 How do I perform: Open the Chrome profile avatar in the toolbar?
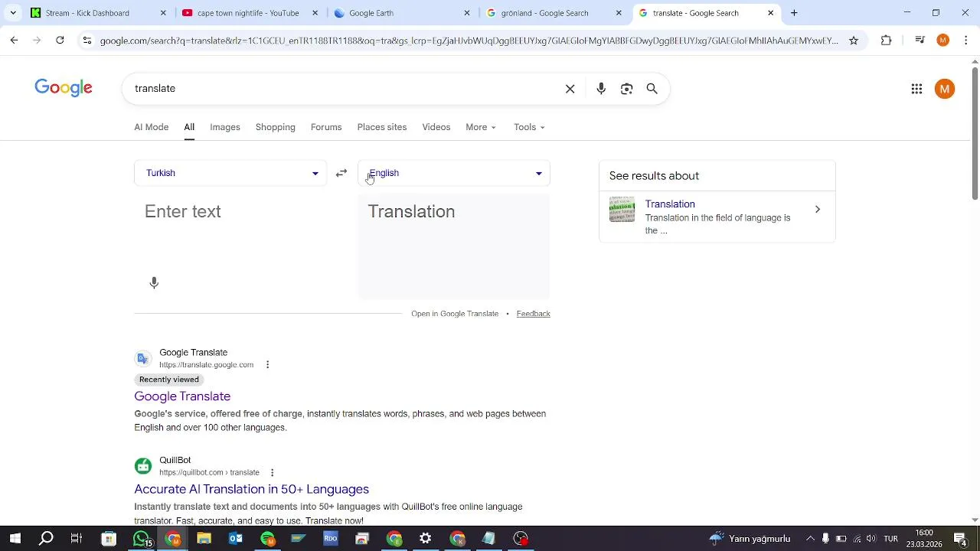pyautogui.click(x=943, y=41)
